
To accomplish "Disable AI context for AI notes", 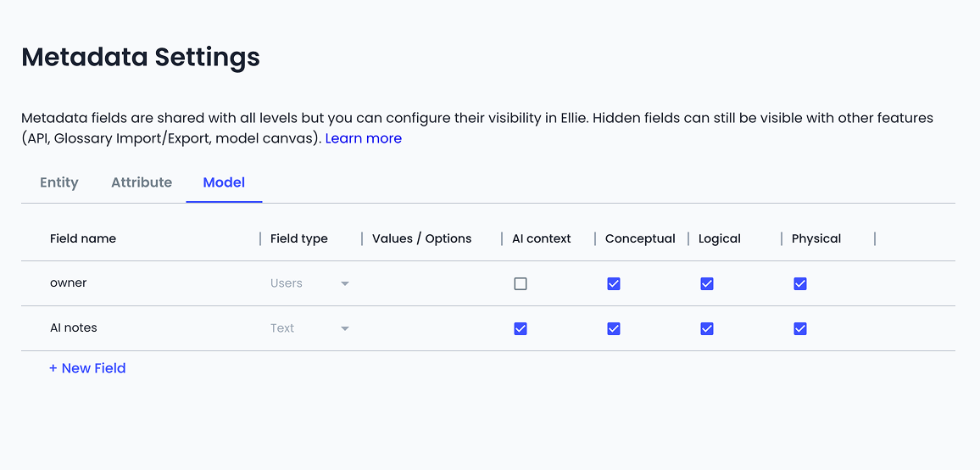I will [x=520, y=328].
